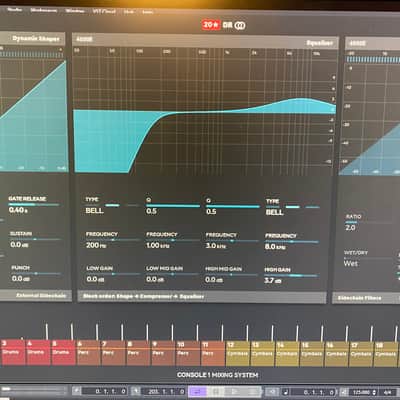Click the note icon before the 0.1.1.0 time display

pos(286,392)
